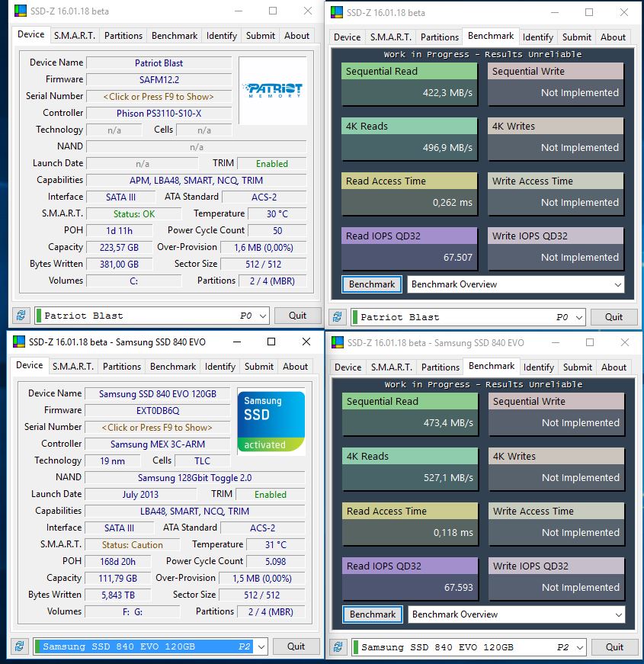
Task: Click '422,3 MB/s' sequential read result
Action: 447,93
